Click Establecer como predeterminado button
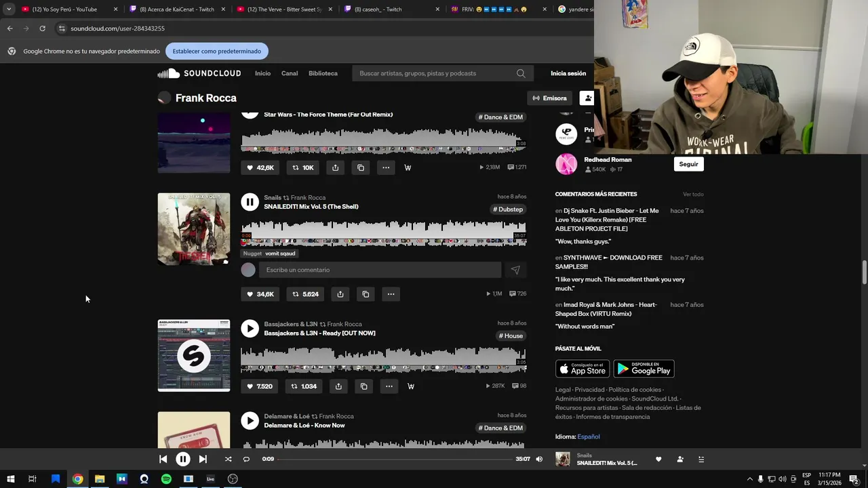Image resolution: width=868 pixels, height=488 pixels. 217,51
